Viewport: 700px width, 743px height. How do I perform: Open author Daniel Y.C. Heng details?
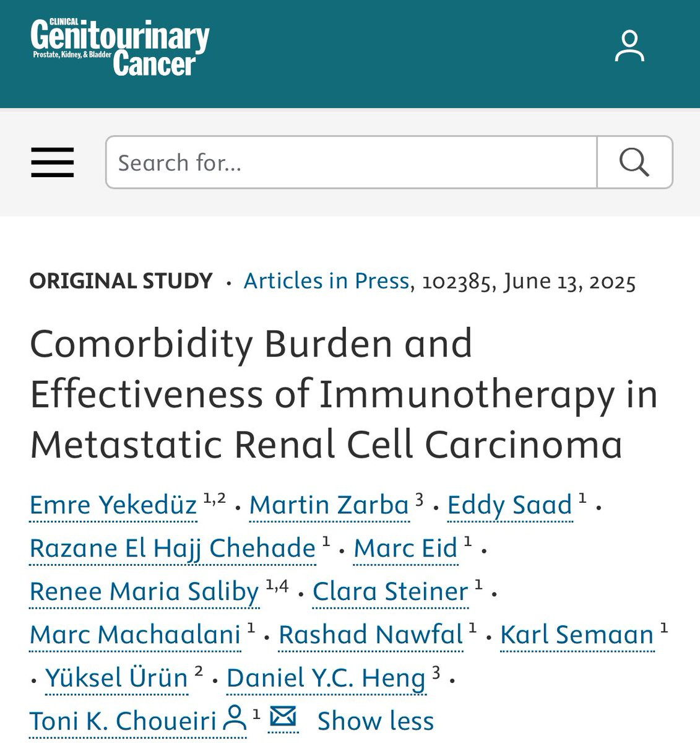coord(326,679)
